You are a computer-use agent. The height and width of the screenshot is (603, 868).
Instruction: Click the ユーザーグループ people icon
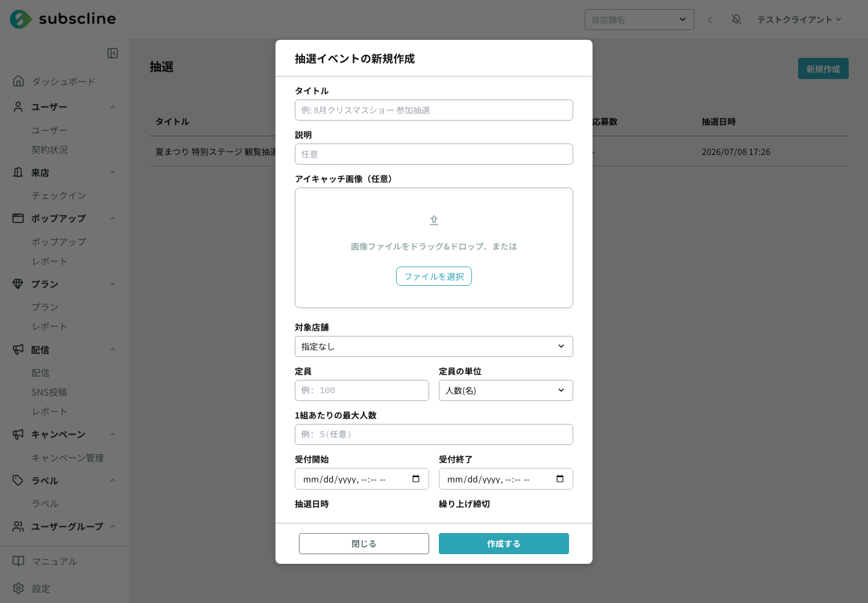(19, 526)
